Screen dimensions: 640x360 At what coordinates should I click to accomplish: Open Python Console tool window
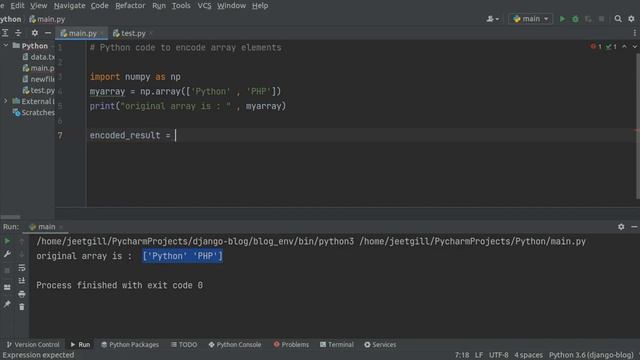pos(235,345)
